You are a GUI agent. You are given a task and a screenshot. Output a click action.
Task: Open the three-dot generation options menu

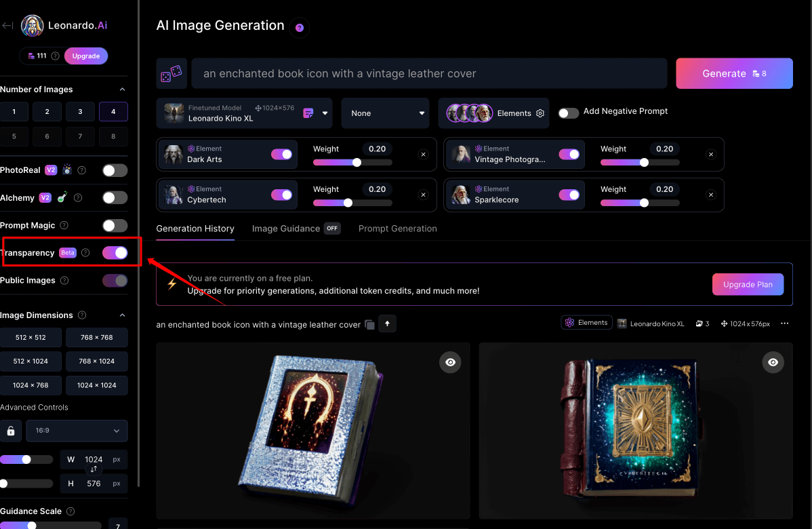[x=785, y=324]
